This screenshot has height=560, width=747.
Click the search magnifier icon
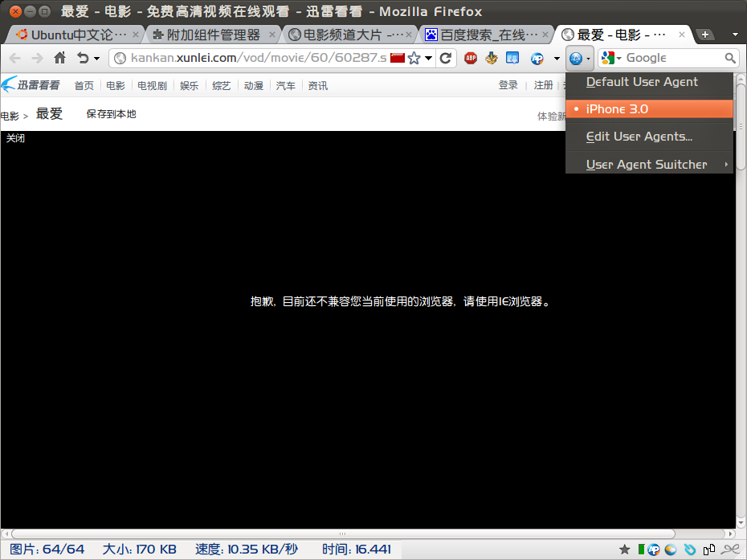click(730, 58)
